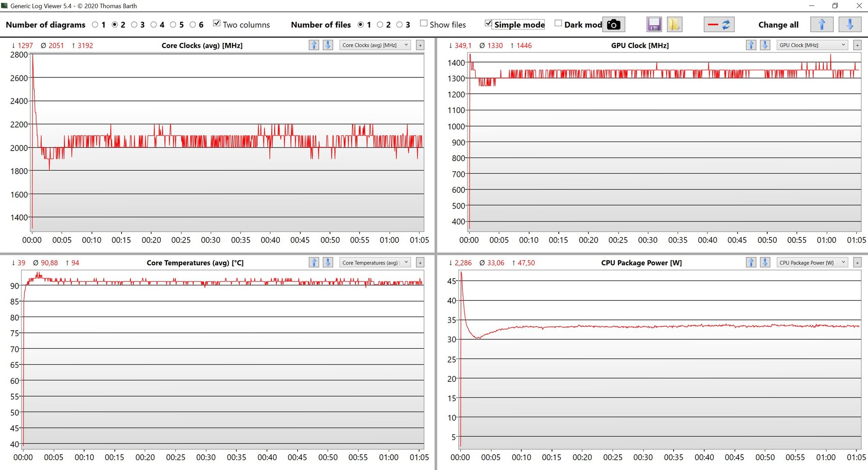Click the Core Clocks (avg) [MHz] diagram title
This screenshot has height=470, width=868.
coord(202,45)
